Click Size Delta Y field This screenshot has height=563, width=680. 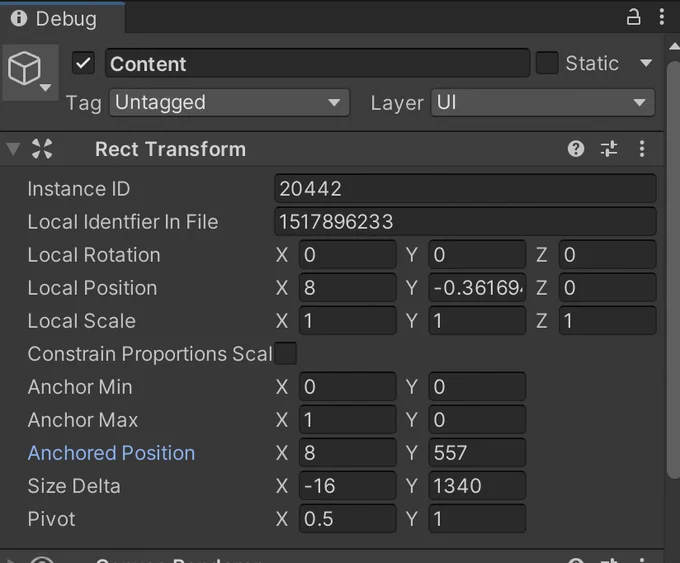[477, 485]
